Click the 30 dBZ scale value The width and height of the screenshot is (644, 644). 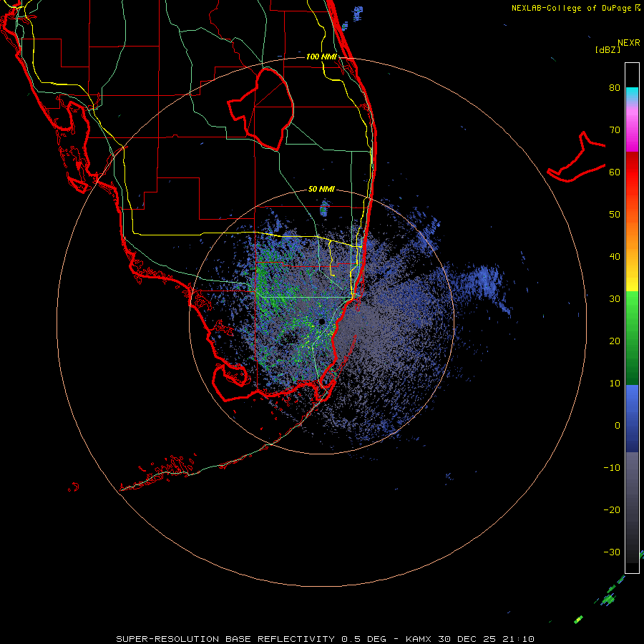click(x=615, y=298)
